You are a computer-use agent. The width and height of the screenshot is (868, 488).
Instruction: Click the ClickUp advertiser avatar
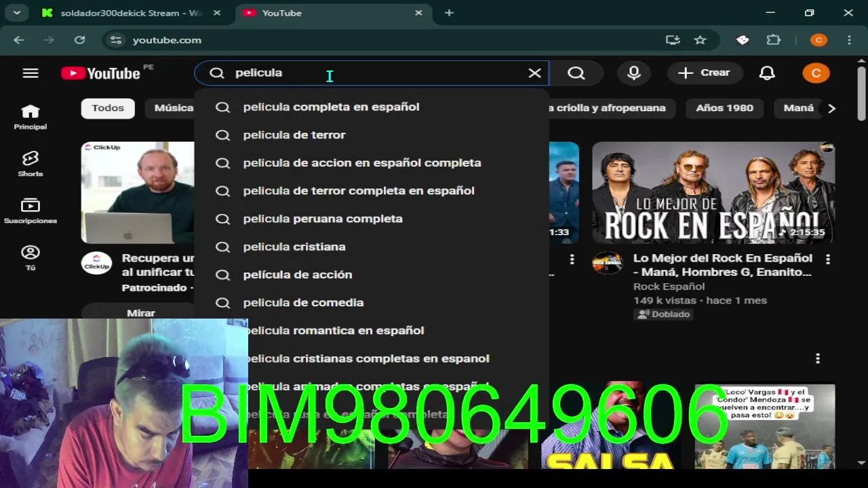tap(96, 263)
